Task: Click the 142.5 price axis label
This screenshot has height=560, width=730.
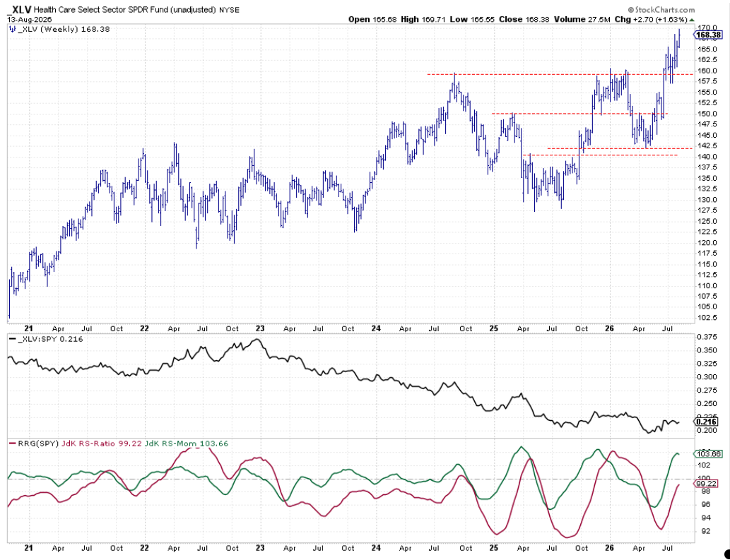Action: pos(707,146)
